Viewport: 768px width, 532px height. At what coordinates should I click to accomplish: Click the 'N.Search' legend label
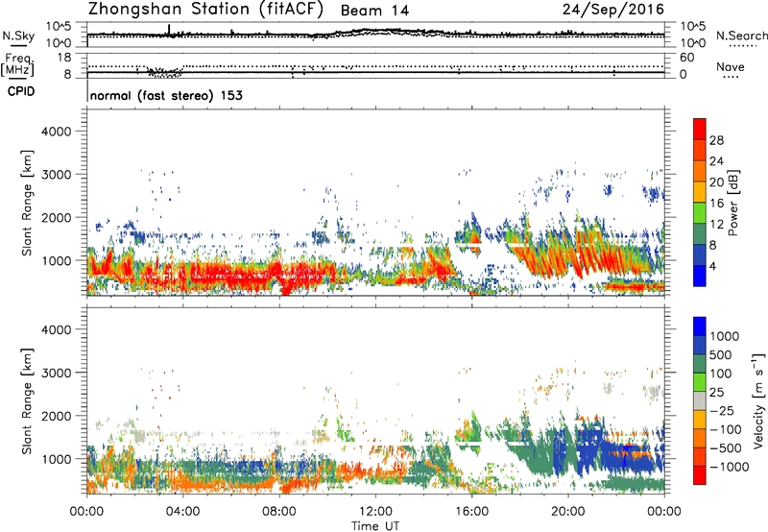click(x=741, y=36)
